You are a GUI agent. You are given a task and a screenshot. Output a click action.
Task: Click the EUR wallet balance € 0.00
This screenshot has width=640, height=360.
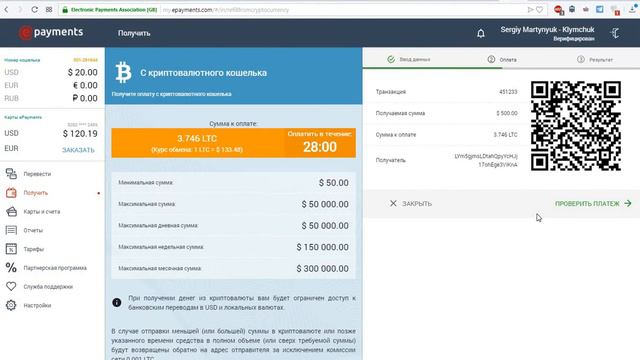[x=85, y=85]
